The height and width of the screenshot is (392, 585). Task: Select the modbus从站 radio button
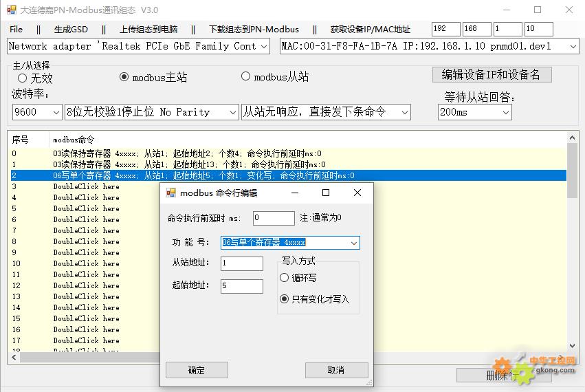(245, 76)
